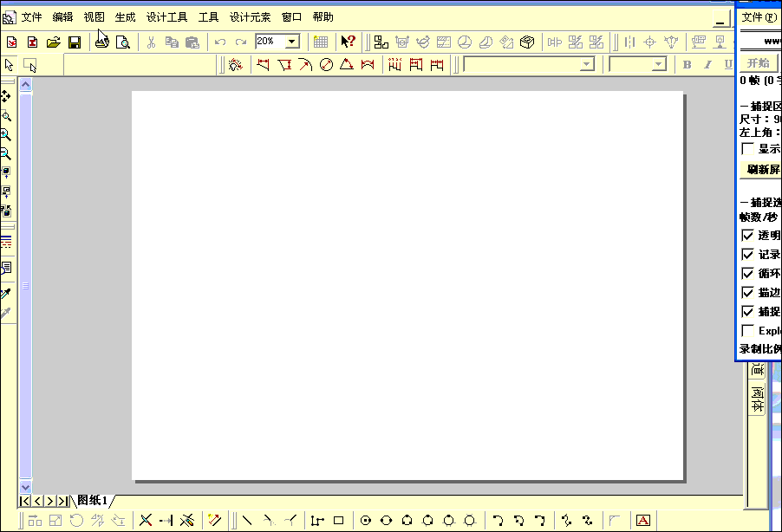Image resolution: width=782 pixels, height=532 pixels.
Task: Jump to first sheet with the |< button
Action: (x=25, y=501)
